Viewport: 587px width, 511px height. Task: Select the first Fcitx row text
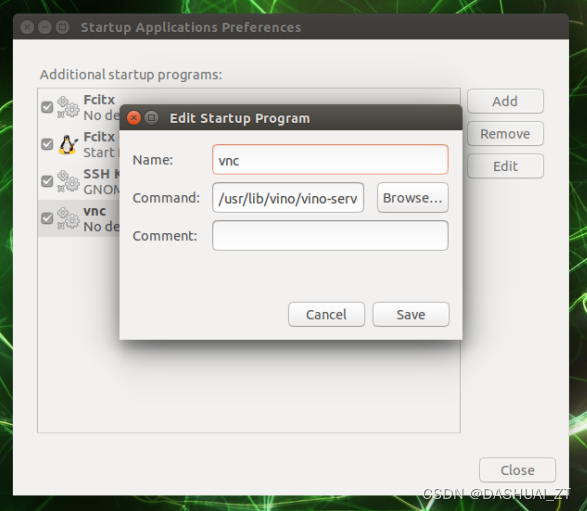coord(101,107)
